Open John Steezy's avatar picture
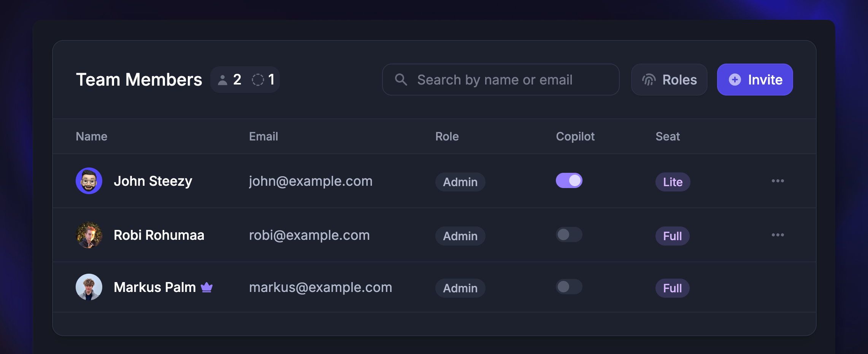Viewport: 868px width, 354px height. pos(89,181)
